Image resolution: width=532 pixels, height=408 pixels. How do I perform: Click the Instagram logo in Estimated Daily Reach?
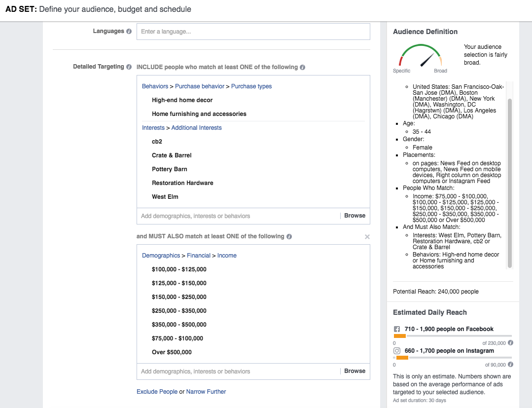pyautogui.click(x=397, y=351)
